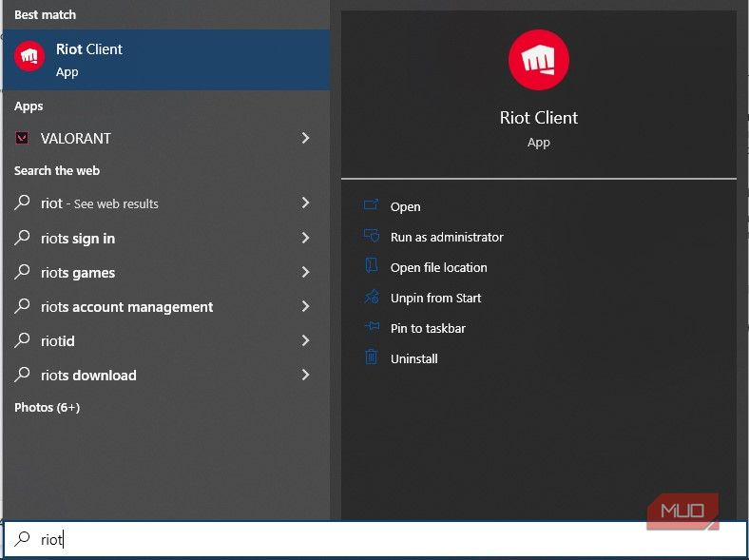Open the Riot Client best match label

click(88, 49)
